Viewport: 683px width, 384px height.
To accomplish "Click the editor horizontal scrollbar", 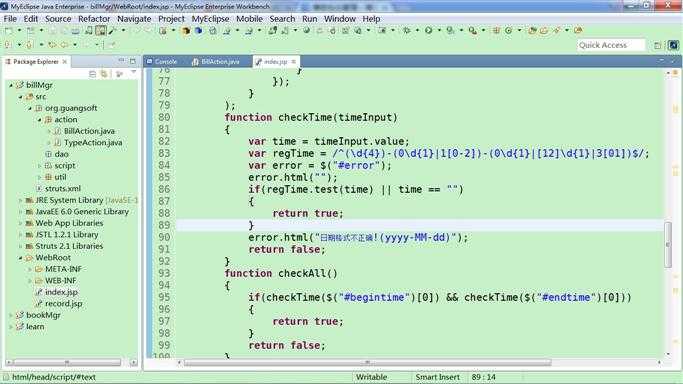I will (x=368, y=362).
